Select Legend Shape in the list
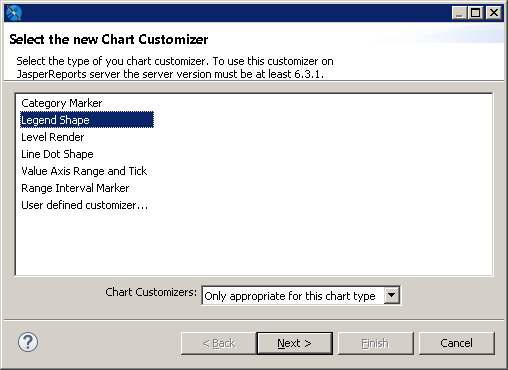The width and height of the screenshot is (508, 370). pos(87,120)
